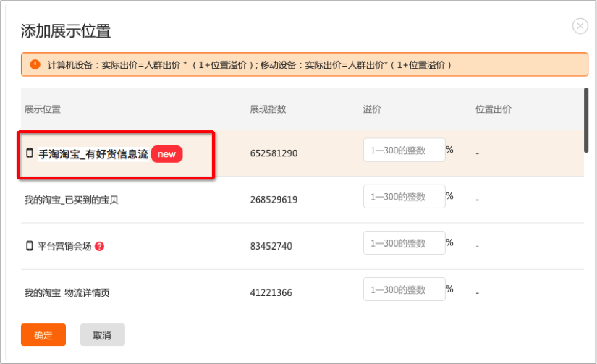Image resolution: width=597 pixels, height=364 pixels.
Task: Open the red question mark help for 平台营销会场
Action: coord(99,246)
